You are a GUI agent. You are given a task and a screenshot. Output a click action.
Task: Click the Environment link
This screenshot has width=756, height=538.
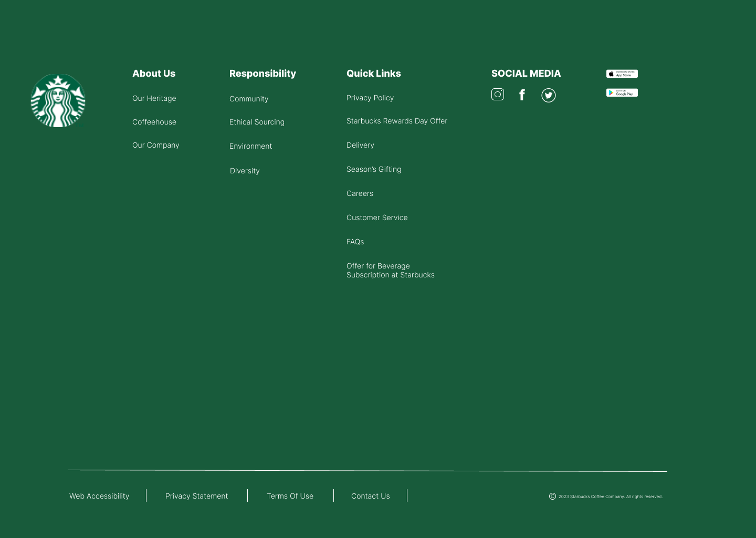(250, 146)
